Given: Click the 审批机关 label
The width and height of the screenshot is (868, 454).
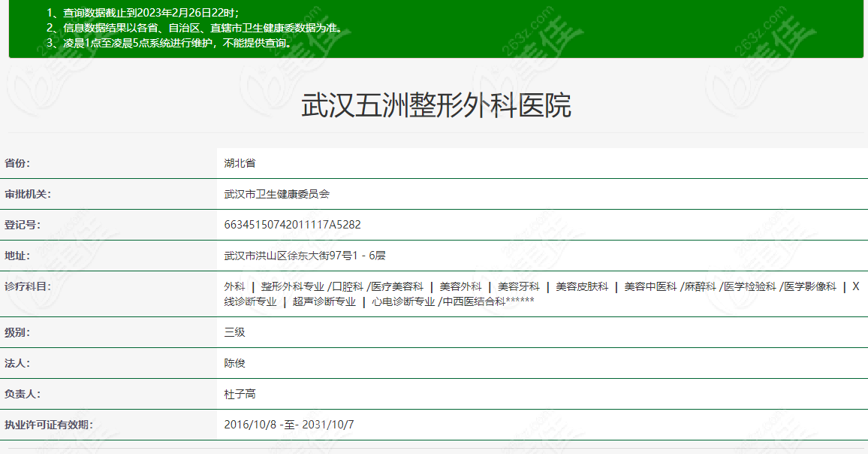Looking at the screenshot, I should pyautogui.click(x=28, y=194).
